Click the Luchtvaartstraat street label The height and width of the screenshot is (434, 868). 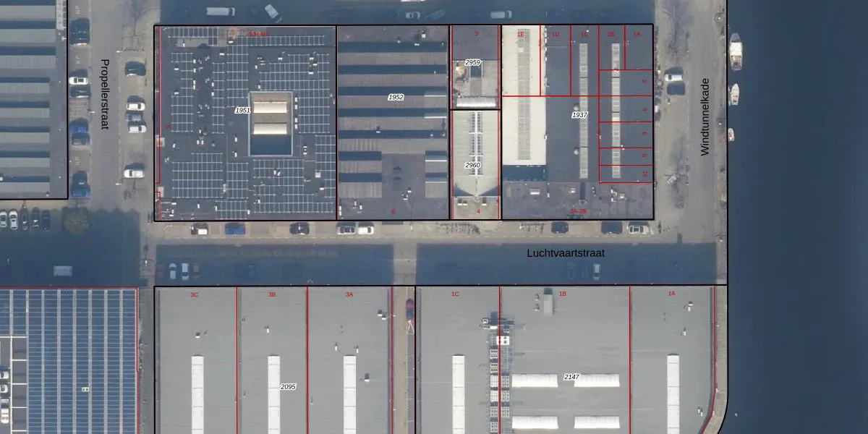pos(565,253)
